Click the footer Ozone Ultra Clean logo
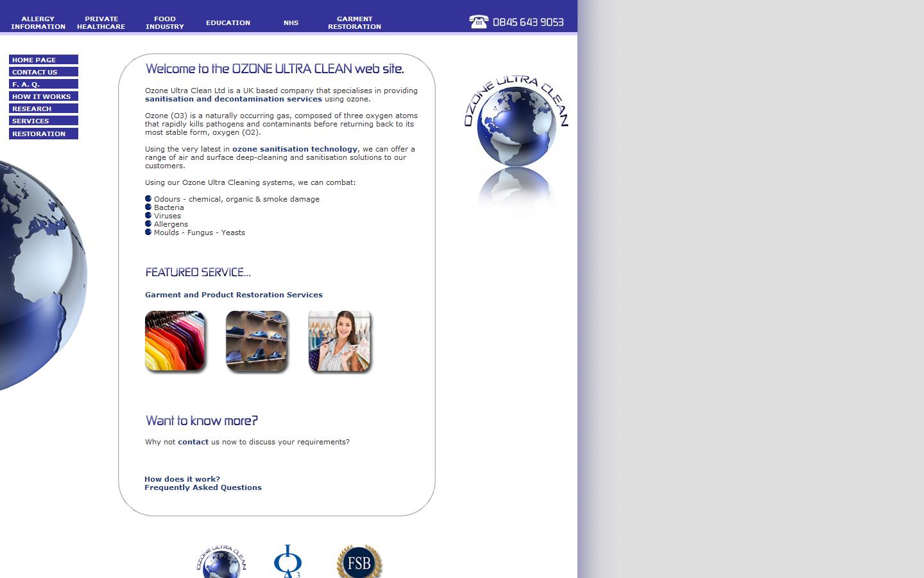The height and width of the screenshot is (578, 924). pos(221,562)
